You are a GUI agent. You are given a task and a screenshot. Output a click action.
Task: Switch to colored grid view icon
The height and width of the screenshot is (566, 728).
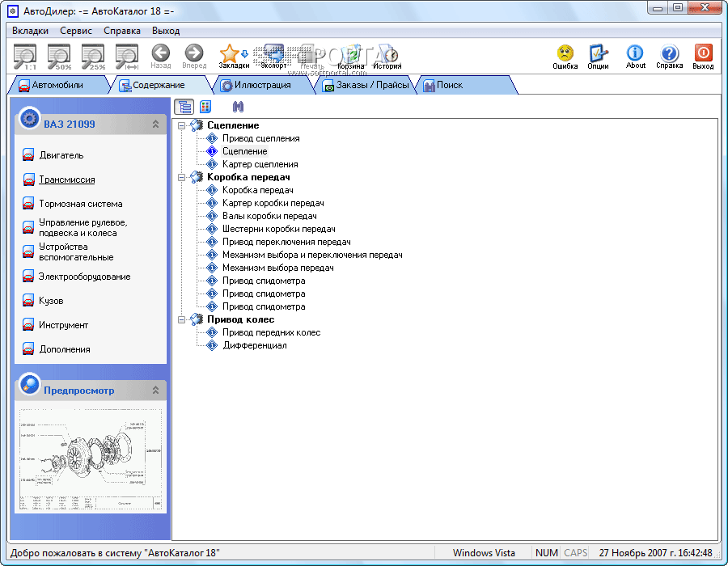coord(205,107)
